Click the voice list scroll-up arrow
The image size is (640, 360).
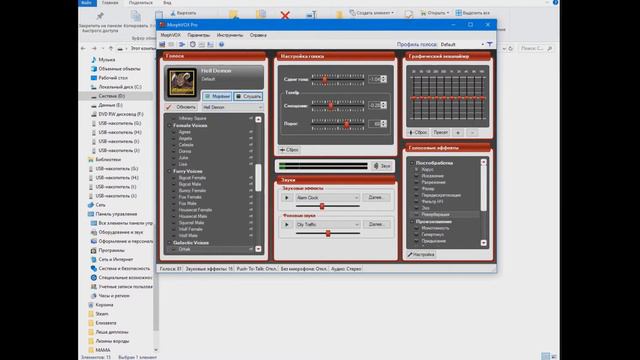tap(258, 119)
